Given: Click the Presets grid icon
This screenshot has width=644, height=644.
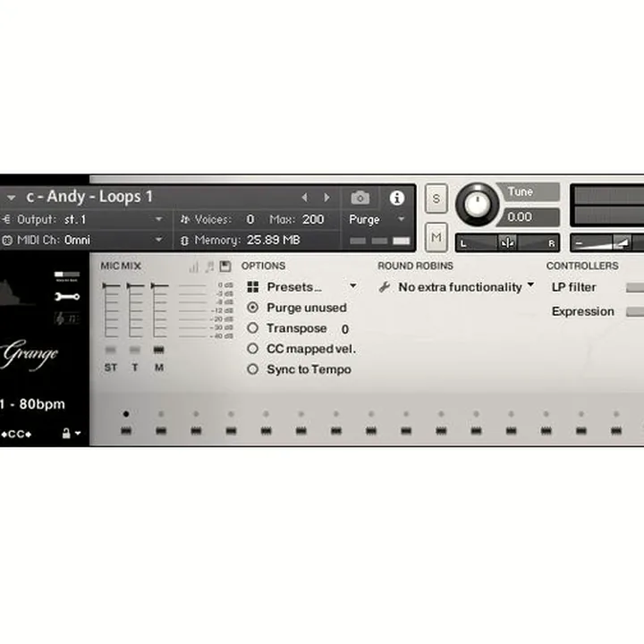Looking at the screenshot, I should [x=253, y=287].
